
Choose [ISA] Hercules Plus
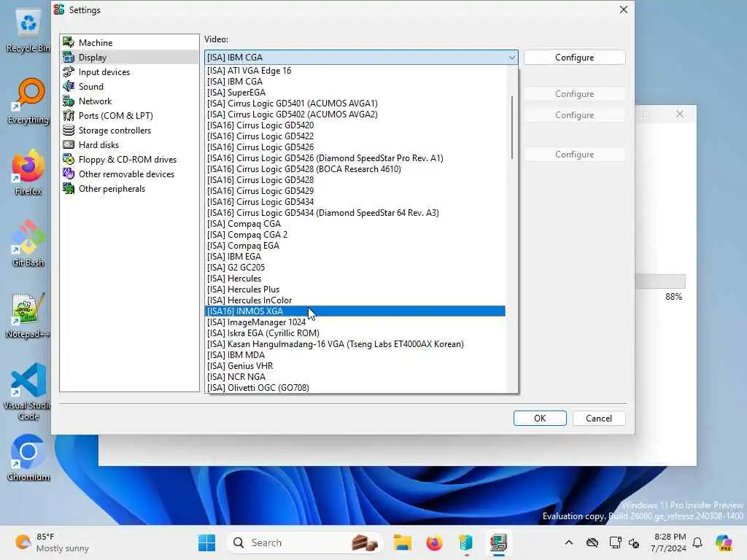(x=355, y=289)
